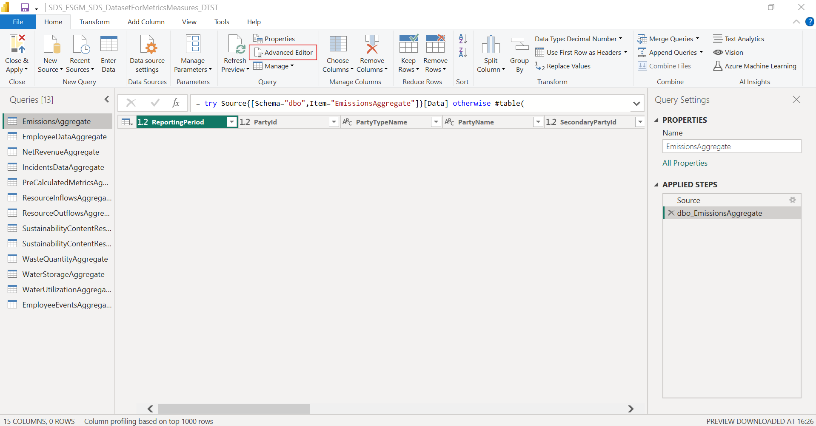
Task: Click the Group By icon
Action: coord(519,45)
